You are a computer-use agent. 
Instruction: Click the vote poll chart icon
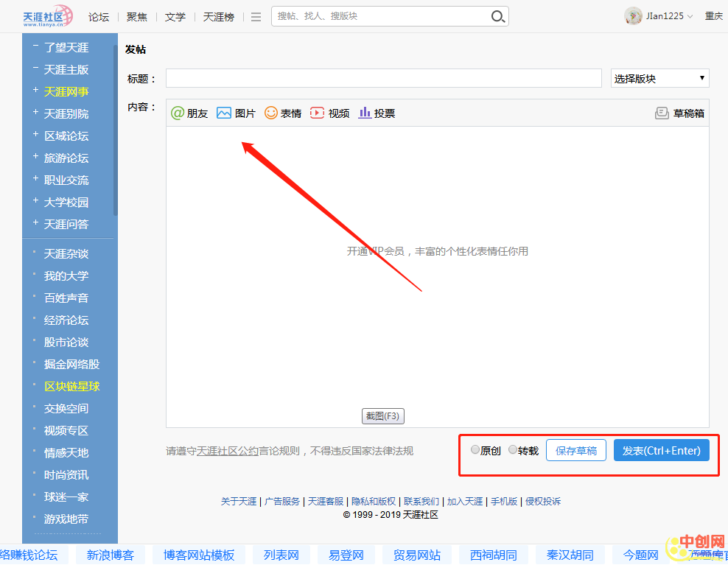365,113
